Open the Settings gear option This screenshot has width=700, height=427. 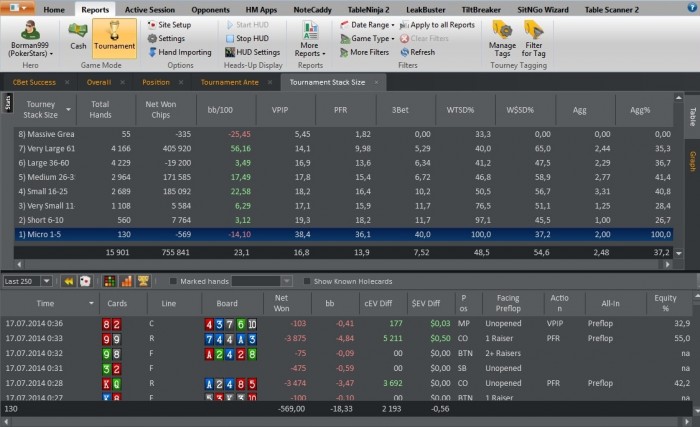[x=166, y=38]
